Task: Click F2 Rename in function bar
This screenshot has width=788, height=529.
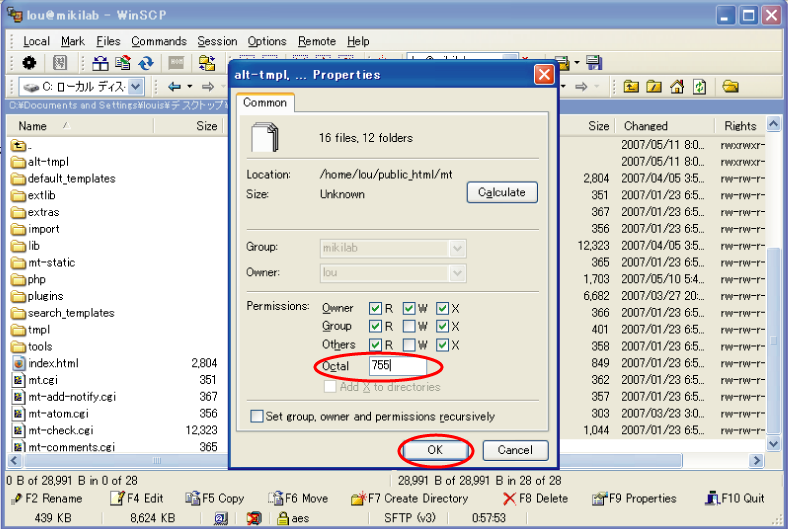Action: pyautogui.click(x=47, y=498)
